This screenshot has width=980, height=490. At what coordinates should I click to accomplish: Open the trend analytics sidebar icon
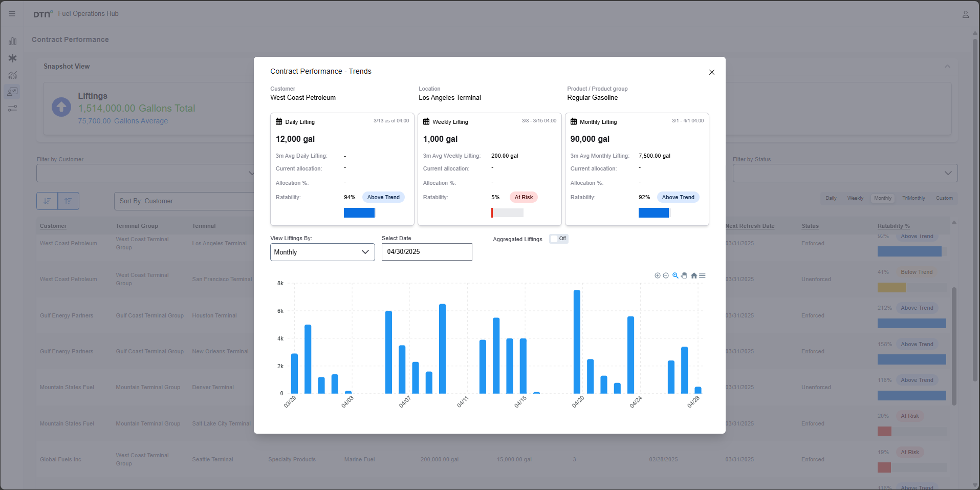click(x=12, y=75)
